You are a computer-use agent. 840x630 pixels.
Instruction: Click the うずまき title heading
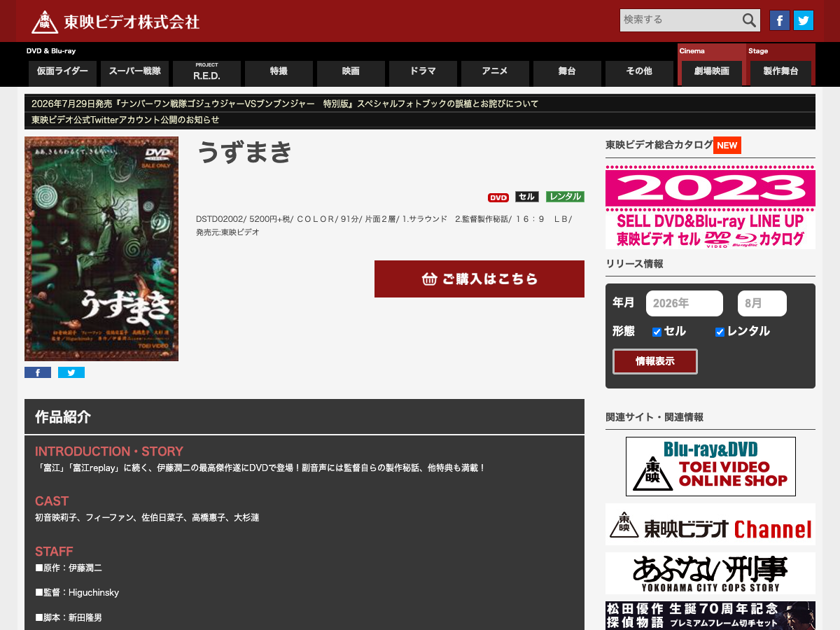(244, 152)
